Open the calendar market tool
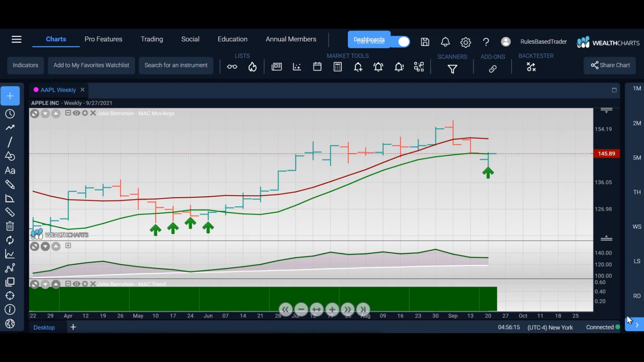Viewport: 644px width, 362px height. point(317,67)
